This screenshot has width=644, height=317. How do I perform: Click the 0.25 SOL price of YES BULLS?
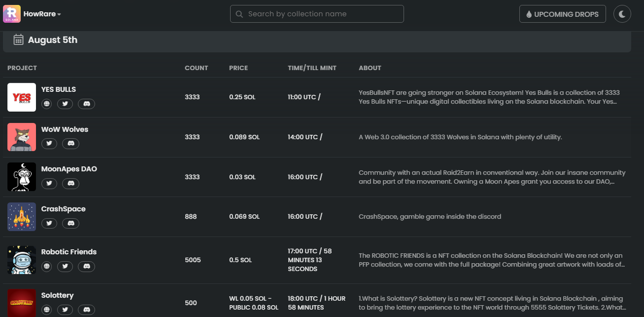coord(243,97)
